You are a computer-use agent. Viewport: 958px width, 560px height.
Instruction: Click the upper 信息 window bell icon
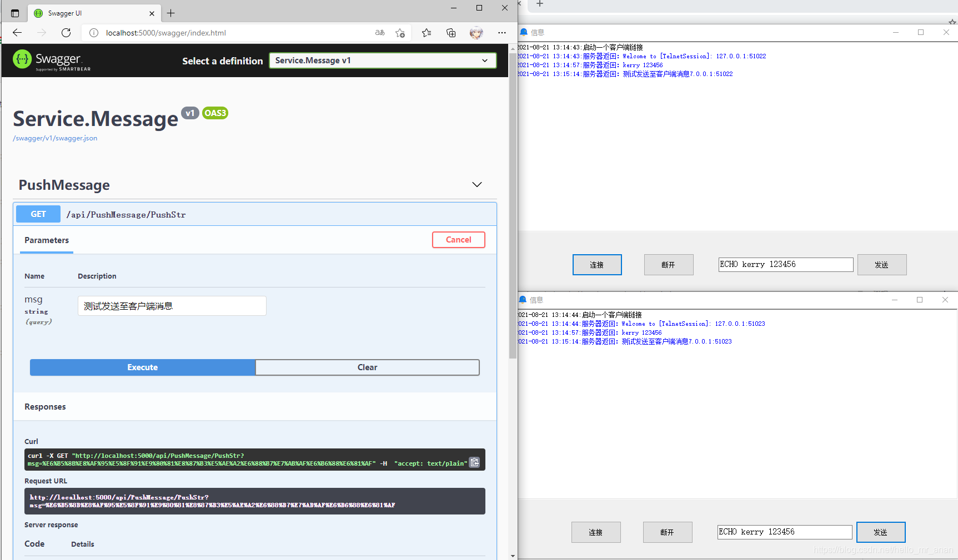click(x=523, y=32)
